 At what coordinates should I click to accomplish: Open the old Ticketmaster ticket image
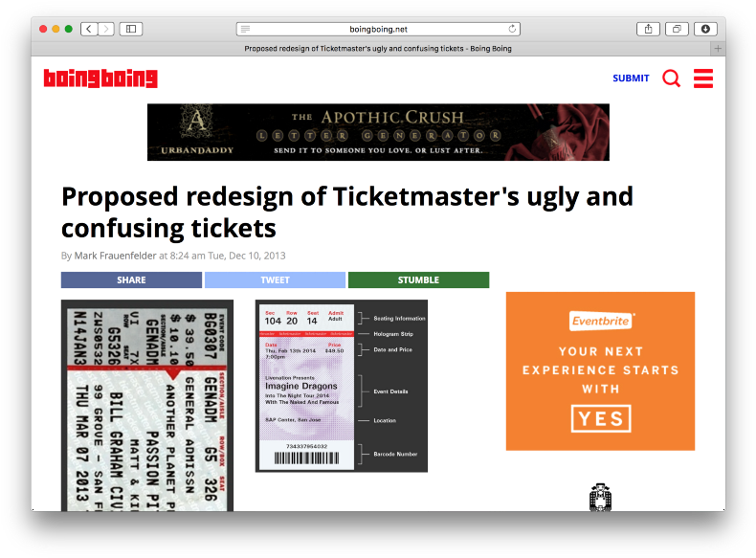(x=147, y=405)
